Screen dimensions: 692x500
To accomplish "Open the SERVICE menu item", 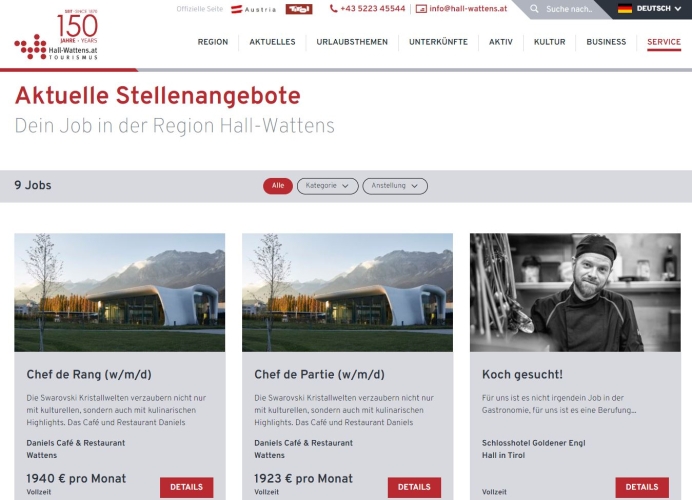I will coord(664,42).
